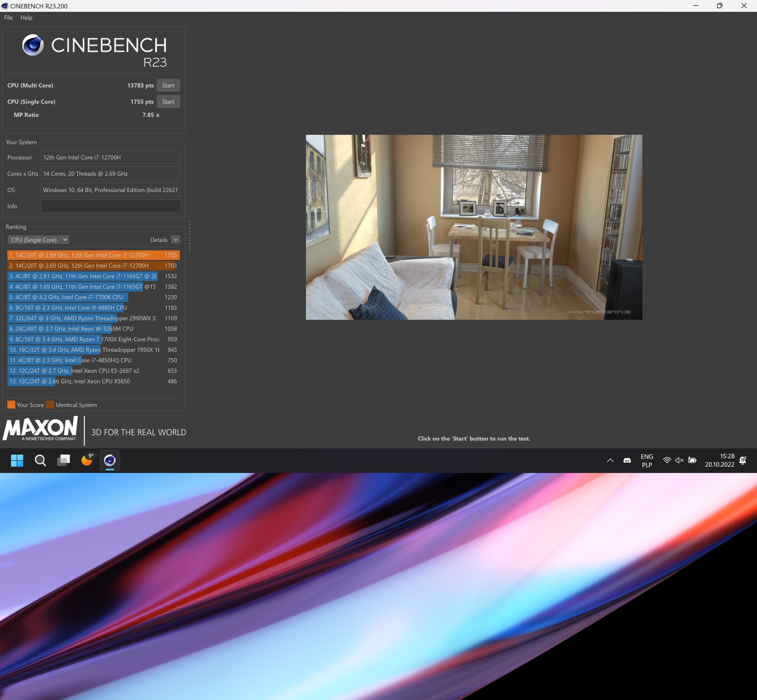Select the Threadripper 1950X row
This screenshot has width=757, height=700.
click(93, 350)
